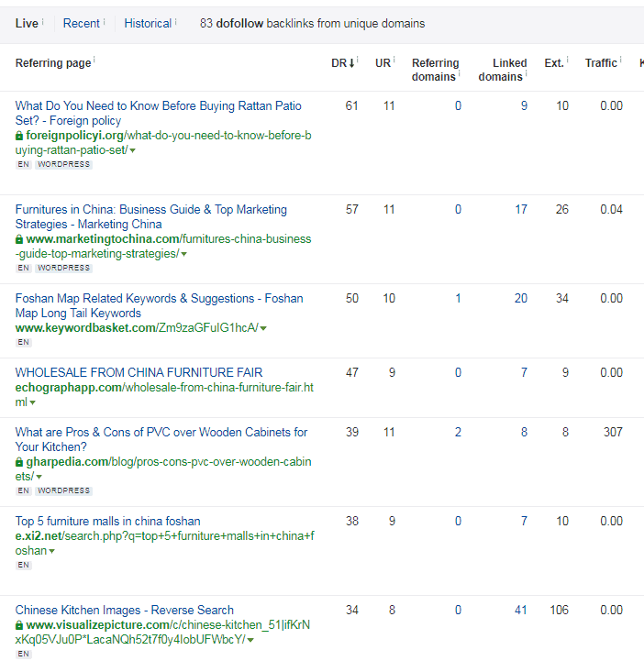Click info icon beside DR header
The image size is (644, 661).
357,60
